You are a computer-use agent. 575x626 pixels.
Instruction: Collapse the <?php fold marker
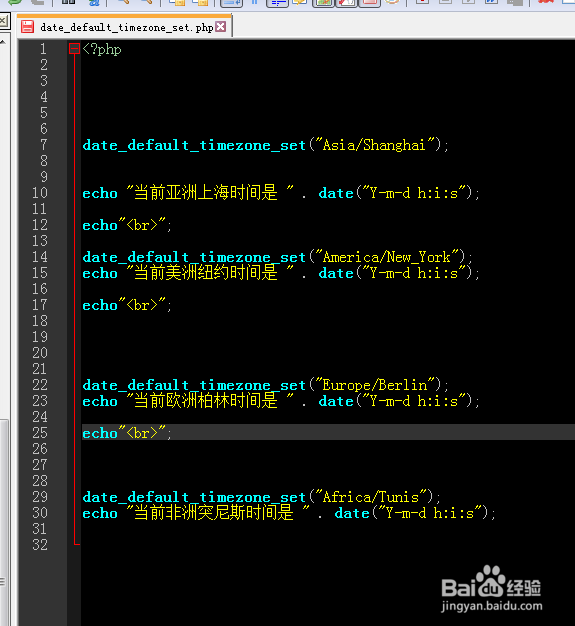coord(74,49)
